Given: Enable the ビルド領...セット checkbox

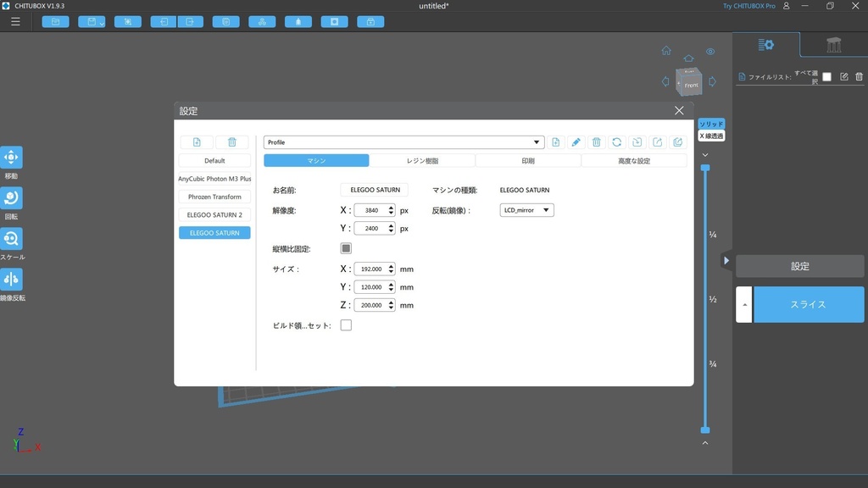Looking at the screenshot, I should click(346, 325).
